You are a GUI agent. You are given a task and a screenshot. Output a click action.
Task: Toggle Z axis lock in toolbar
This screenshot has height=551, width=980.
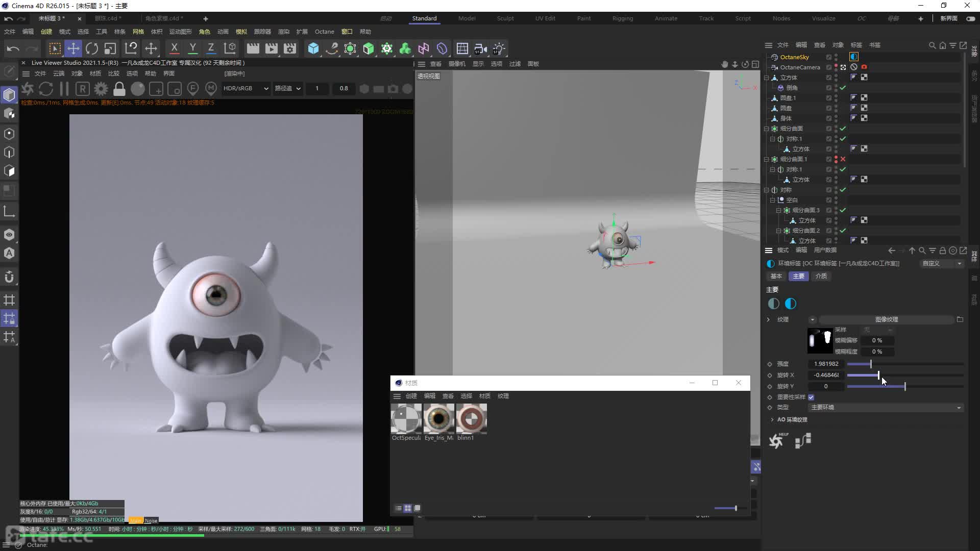click(x=211, y=48)
